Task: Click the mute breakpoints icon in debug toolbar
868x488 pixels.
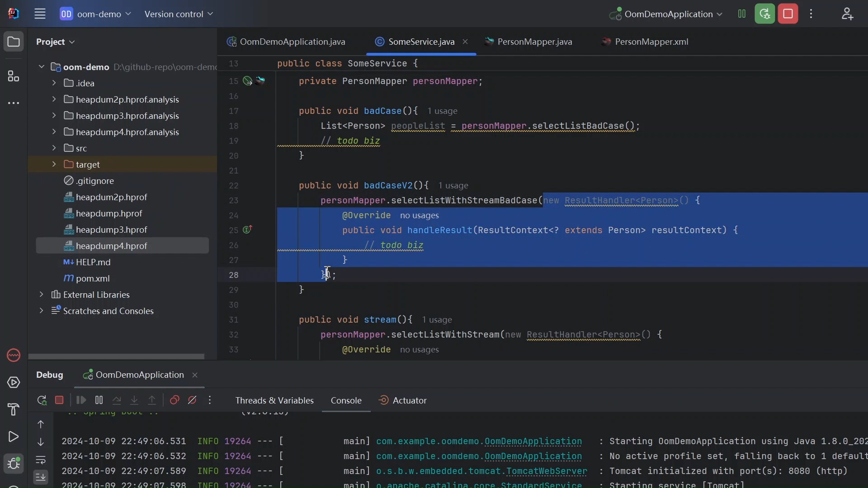Action: [192, 400]
